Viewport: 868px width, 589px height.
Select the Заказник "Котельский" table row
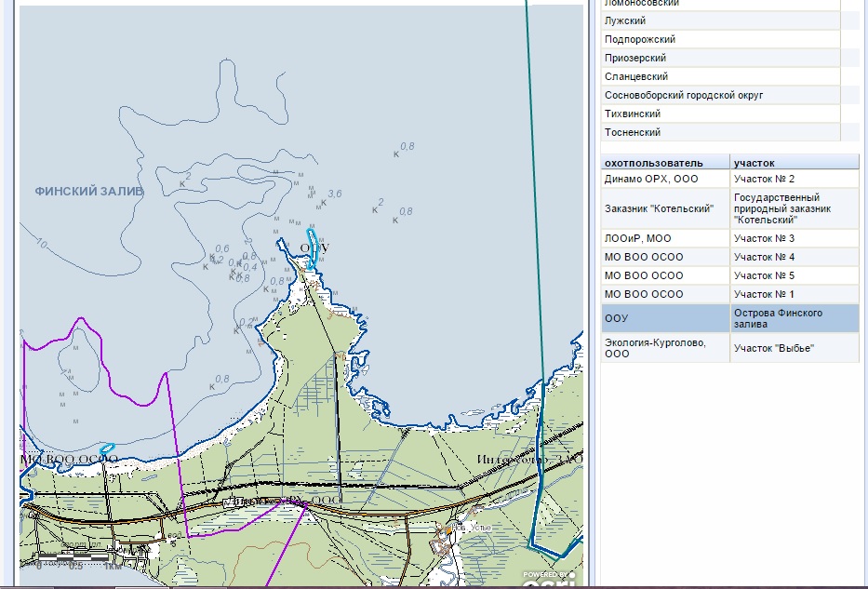click(664, 208)
